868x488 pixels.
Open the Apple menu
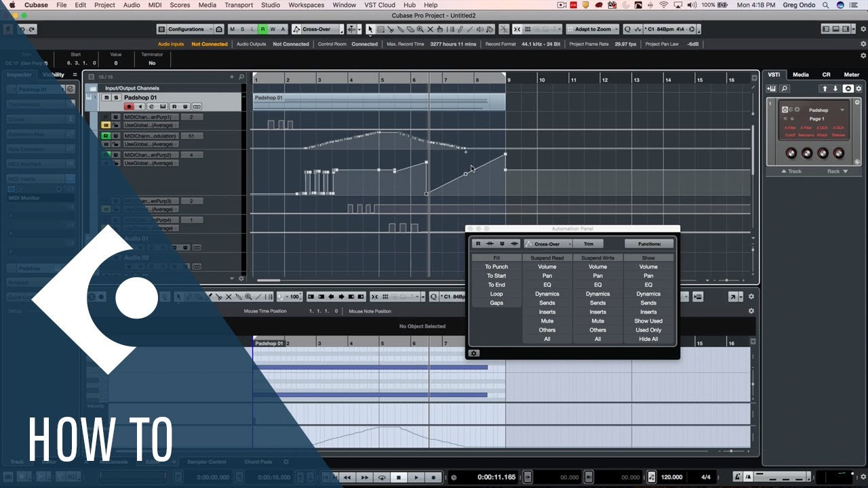(x=12, y=5)
